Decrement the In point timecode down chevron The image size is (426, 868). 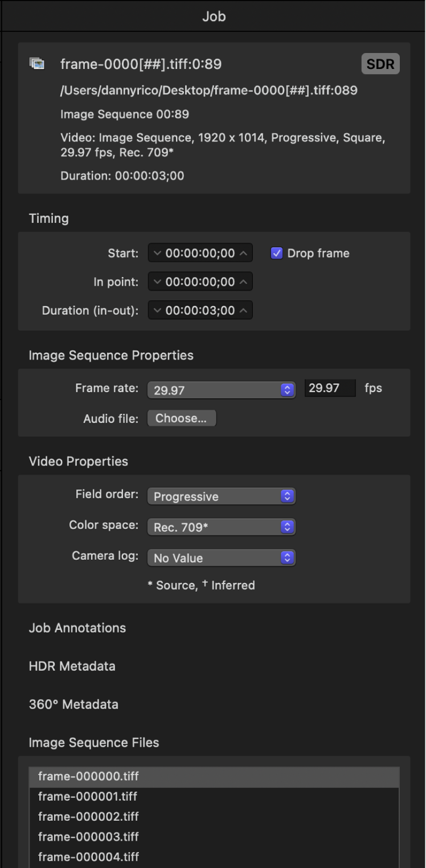coord(157,281)
